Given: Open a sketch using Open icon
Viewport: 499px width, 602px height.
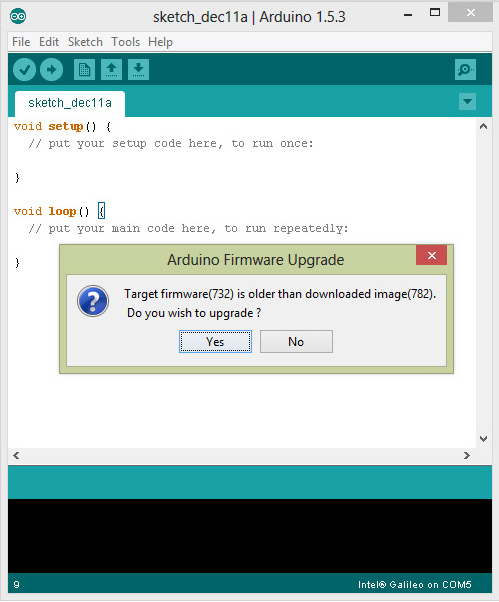Looking at the screenshot, I should [111, 69].
